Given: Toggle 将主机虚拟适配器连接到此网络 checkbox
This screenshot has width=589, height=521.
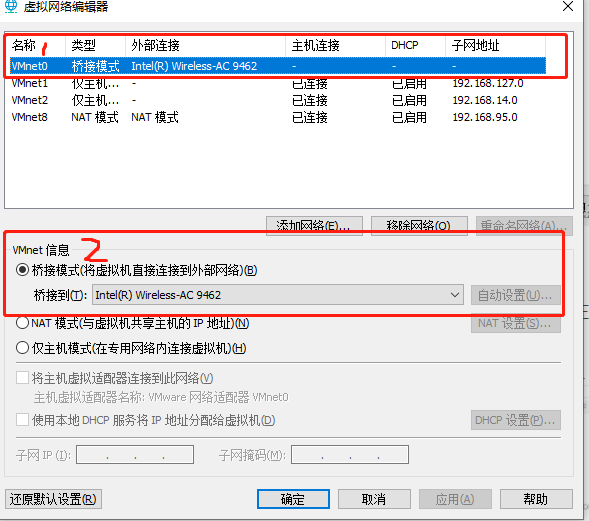Looking at the screenshot, I should pyautogui.click(x=23, y=378).
